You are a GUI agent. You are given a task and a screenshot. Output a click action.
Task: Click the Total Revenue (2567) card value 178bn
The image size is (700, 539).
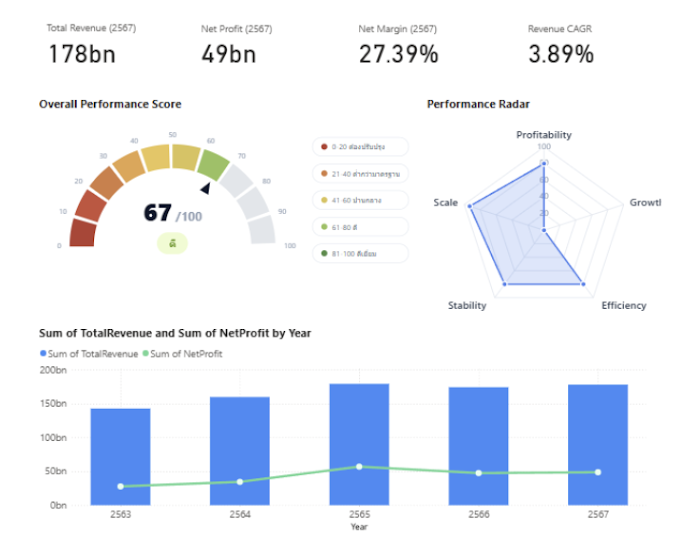[82, 54]
